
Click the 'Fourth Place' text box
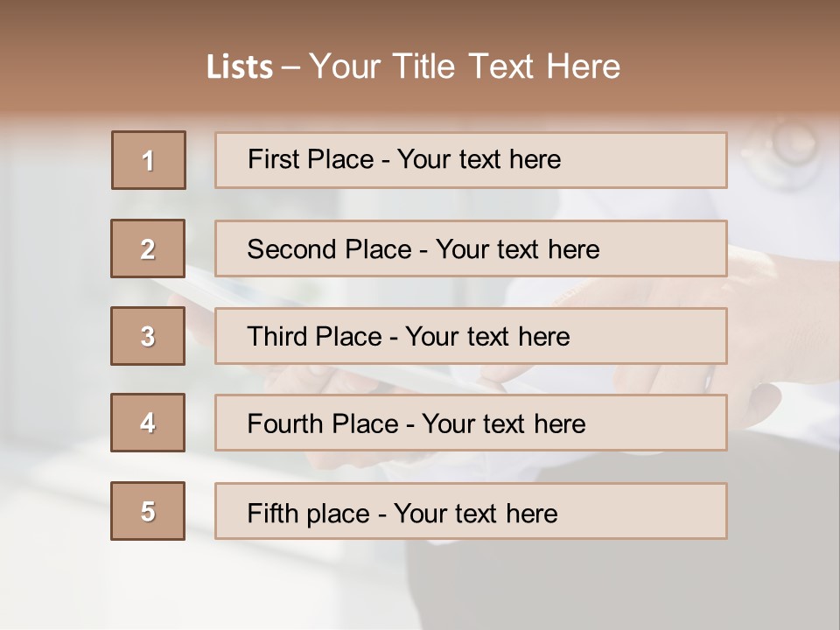point(656,423)
